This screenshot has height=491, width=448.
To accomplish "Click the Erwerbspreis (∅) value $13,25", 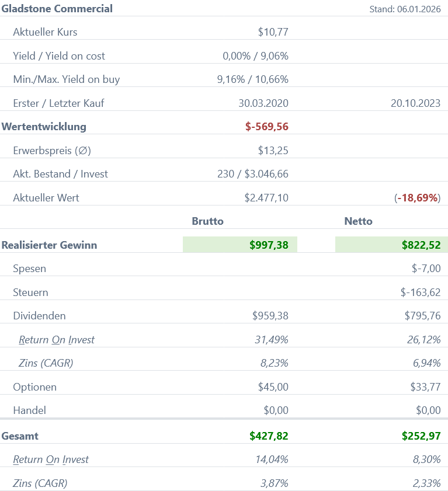I will [x=273, y=151].
